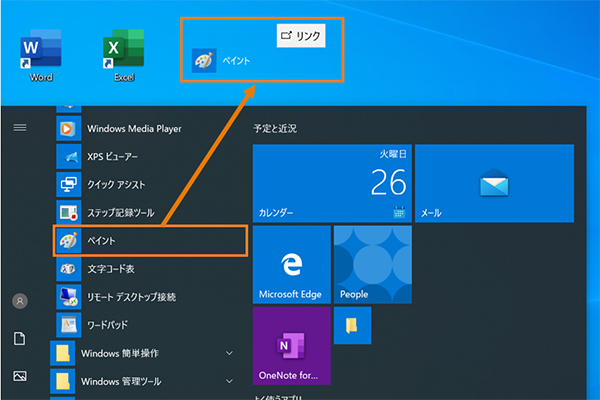Expand the Windows 管理ツール folder chevron
The image size is (600, 400).
pos(230,381)
